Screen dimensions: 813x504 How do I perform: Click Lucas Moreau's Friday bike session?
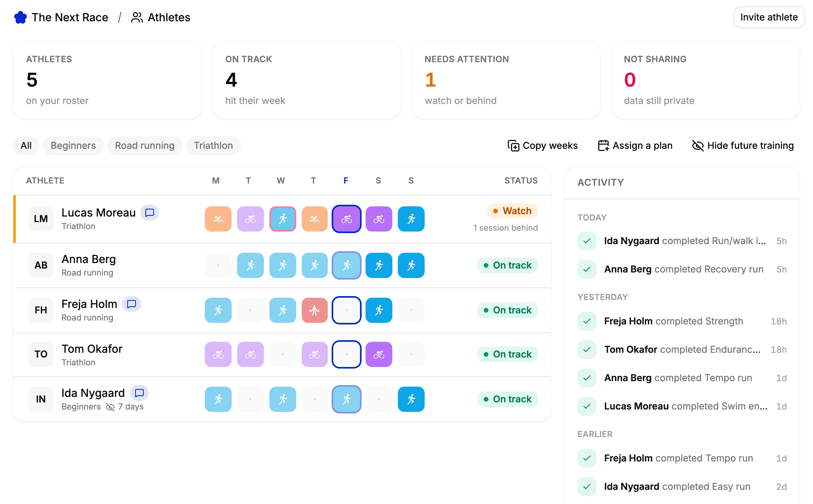point(346,219)
